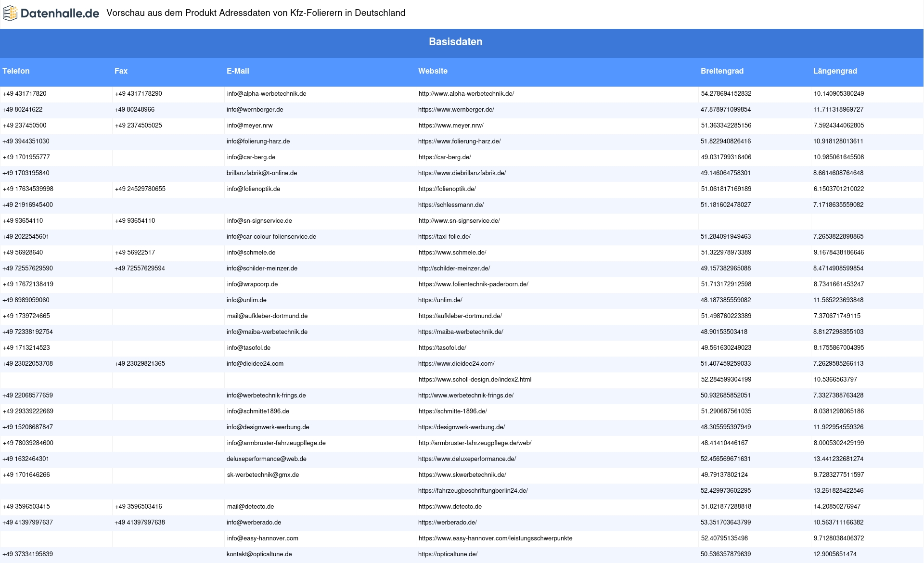
Task: Select email info@car-colour-folienservice.de
Action: tap(271, 237)
